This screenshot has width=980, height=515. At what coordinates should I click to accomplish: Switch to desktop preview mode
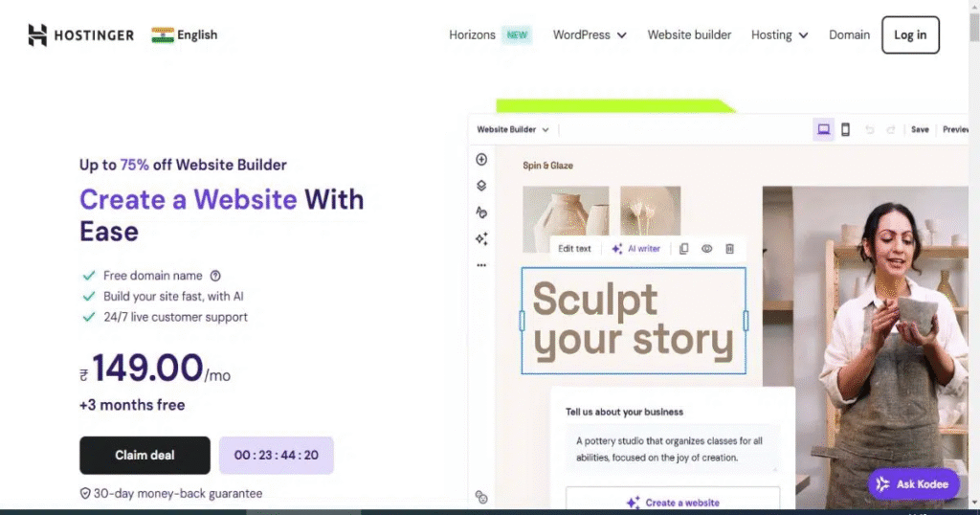point(823,129)
